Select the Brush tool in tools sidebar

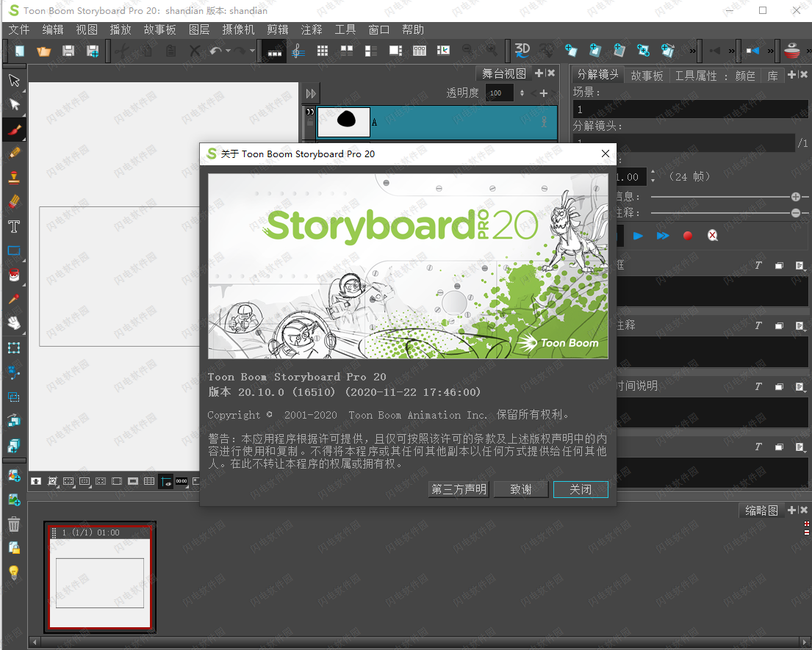click(15, 129)
